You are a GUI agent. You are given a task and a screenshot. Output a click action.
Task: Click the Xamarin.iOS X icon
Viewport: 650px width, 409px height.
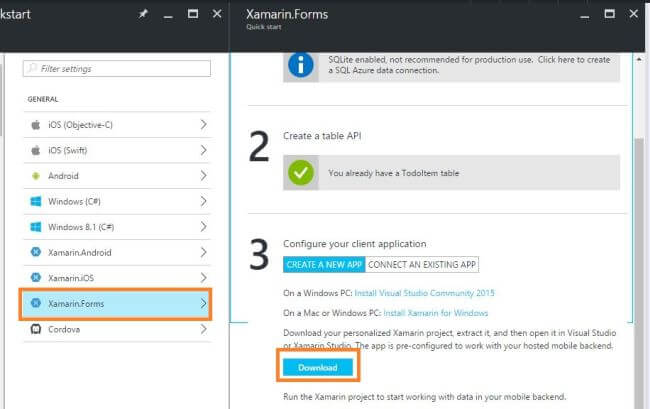coord(36,278)
